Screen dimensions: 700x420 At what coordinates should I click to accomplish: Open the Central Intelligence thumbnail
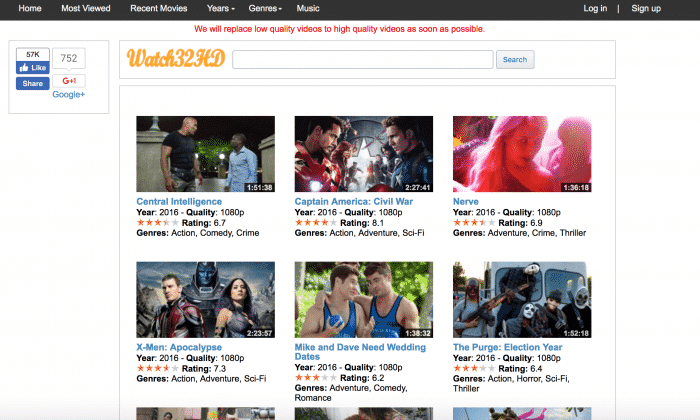point(205,154)
